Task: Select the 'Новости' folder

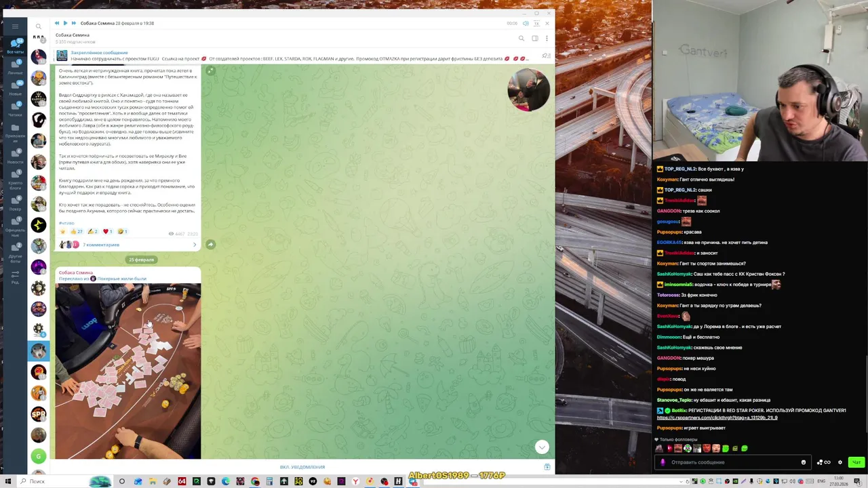Action: (x=15, y=156)
